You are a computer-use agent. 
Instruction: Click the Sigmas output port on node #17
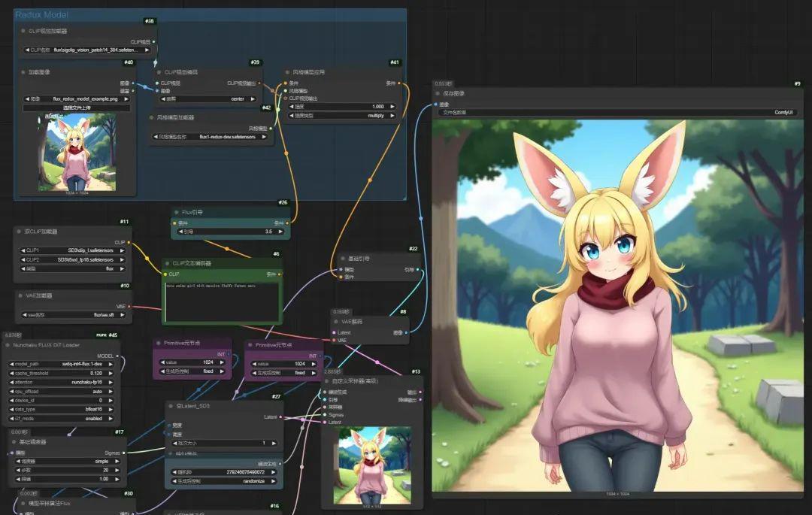pyautogui.click(x=125, y=453)
